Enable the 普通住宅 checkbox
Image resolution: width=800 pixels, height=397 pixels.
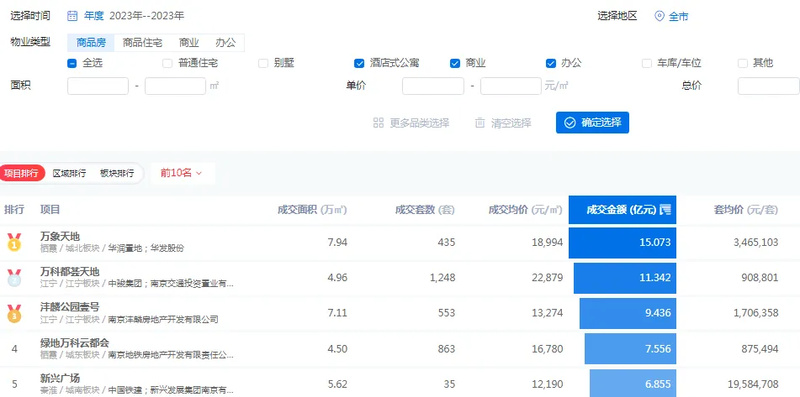167,63
